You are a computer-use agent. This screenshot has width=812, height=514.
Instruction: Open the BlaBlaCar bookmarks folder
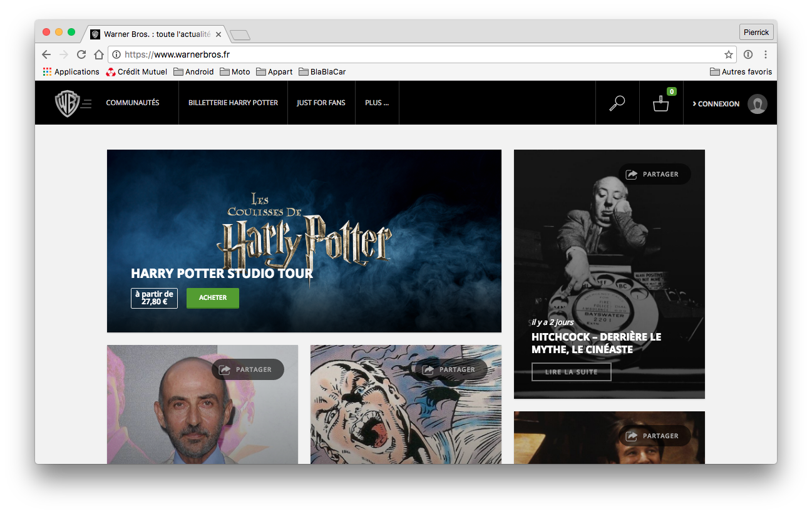[x=322, y=72]
